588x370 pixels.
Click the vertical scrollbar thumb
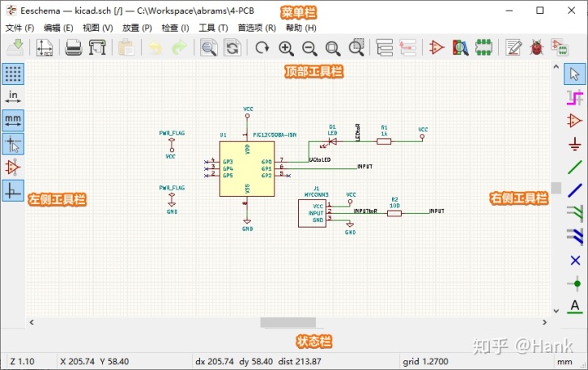point(556,188)
